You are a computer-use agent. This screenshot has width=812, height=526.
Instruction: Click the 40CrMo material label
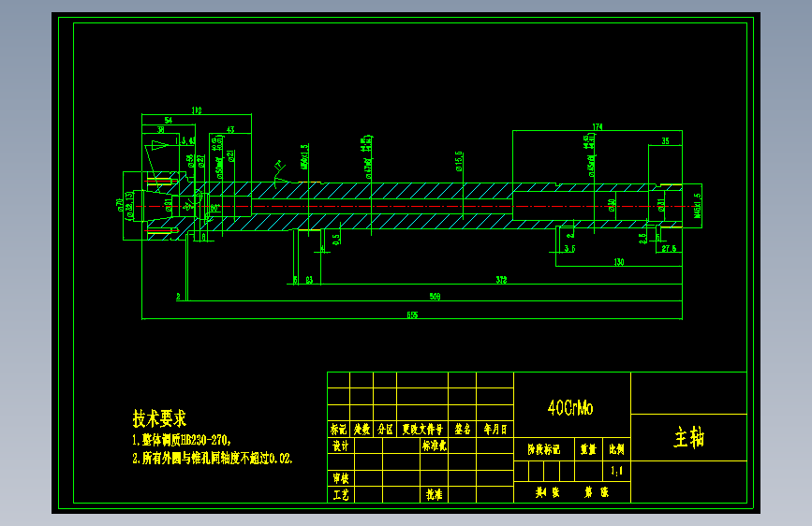pos(570,408)
